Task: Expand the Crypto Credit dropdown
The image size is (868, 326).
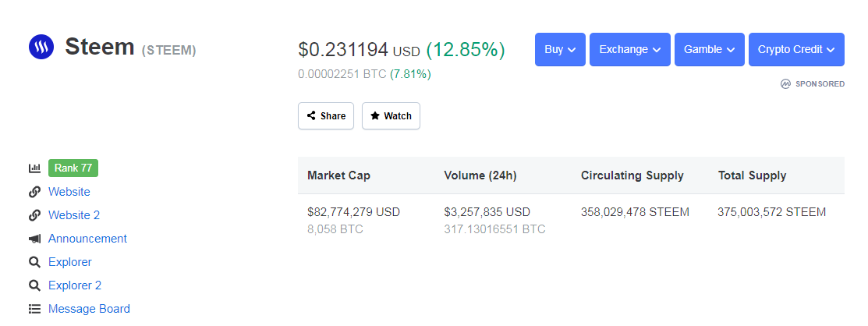Action: [796, 50]
